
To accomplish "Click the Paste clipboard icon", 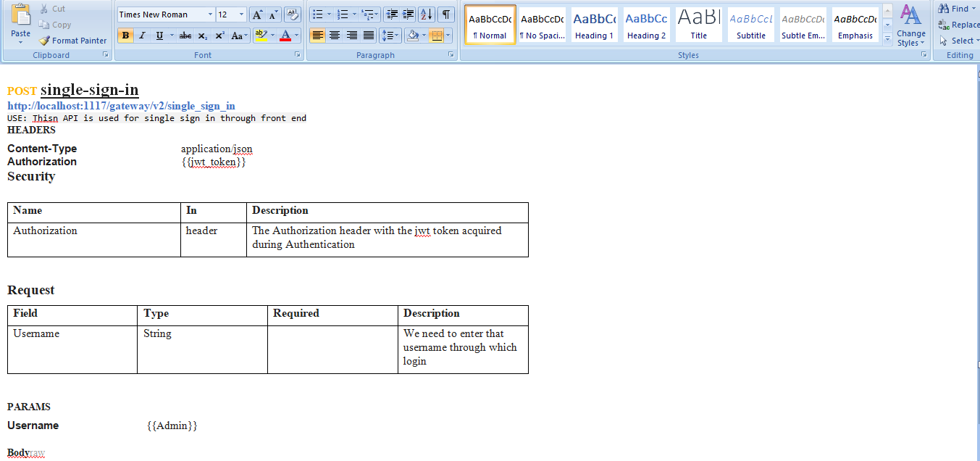I will pyautogui.click(x=21, y=15).
